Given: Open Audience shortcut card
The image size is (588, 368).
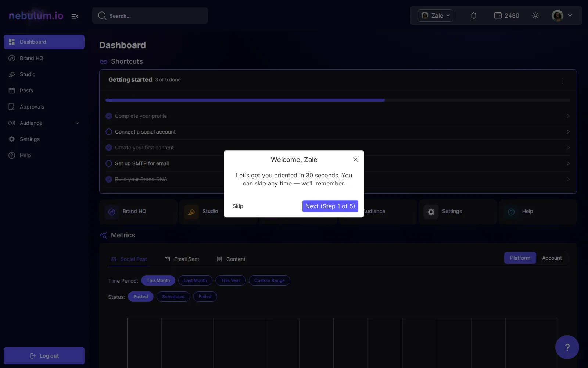Looking at the screenshot, I should click(378, 212).
